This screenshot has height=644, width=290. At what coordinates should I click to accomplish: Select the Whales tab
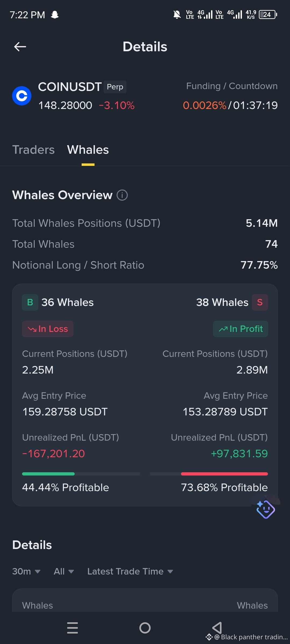pos(88,150)
